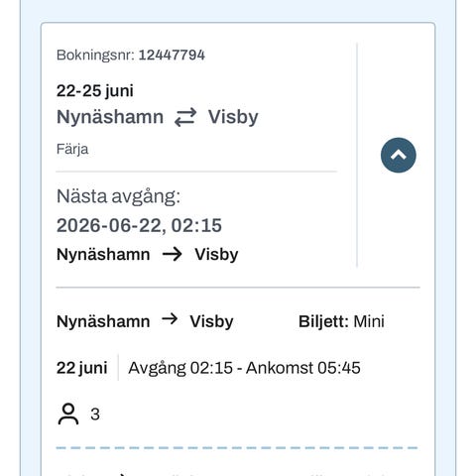Click the Bokningsnr label
This screenshot has width=476, height=476.
pos(95,55)
